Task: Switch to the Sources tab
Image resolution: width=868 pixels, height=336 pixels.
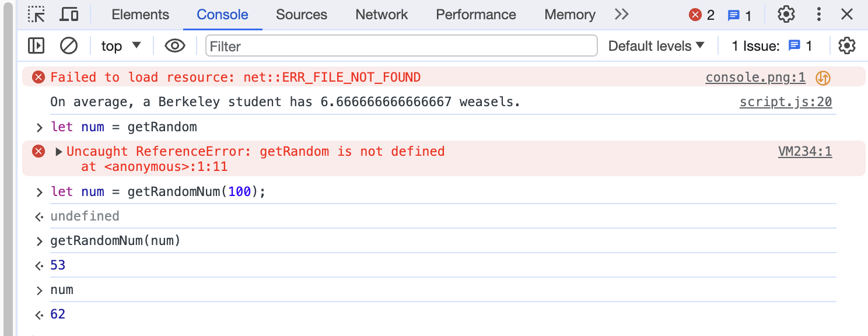Action: point(302,14)
